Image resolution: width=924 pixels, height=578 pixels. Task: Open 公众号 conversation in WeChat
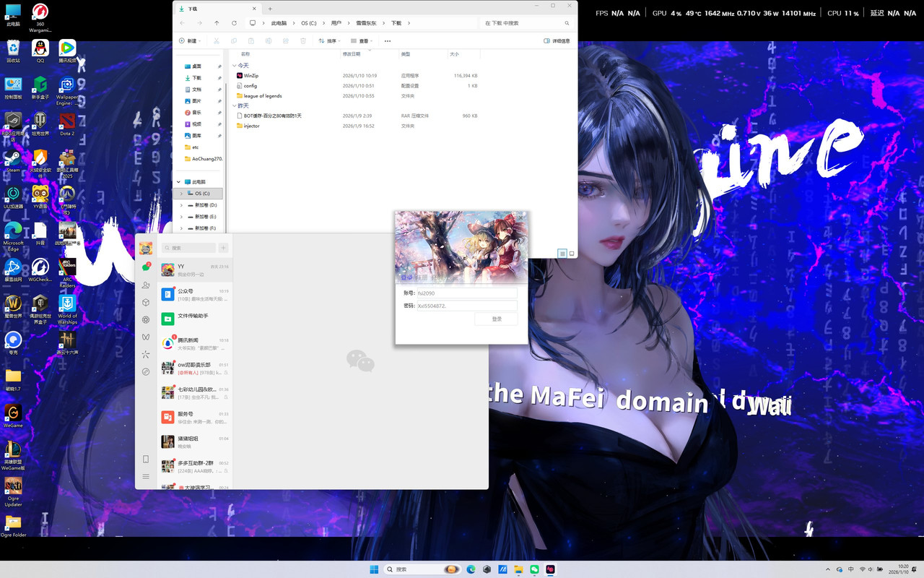coord(195,295)
